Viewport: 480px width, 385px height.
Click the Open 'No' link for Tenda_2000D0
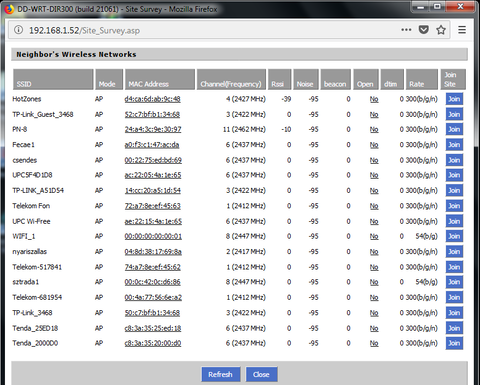pos(374,343)
